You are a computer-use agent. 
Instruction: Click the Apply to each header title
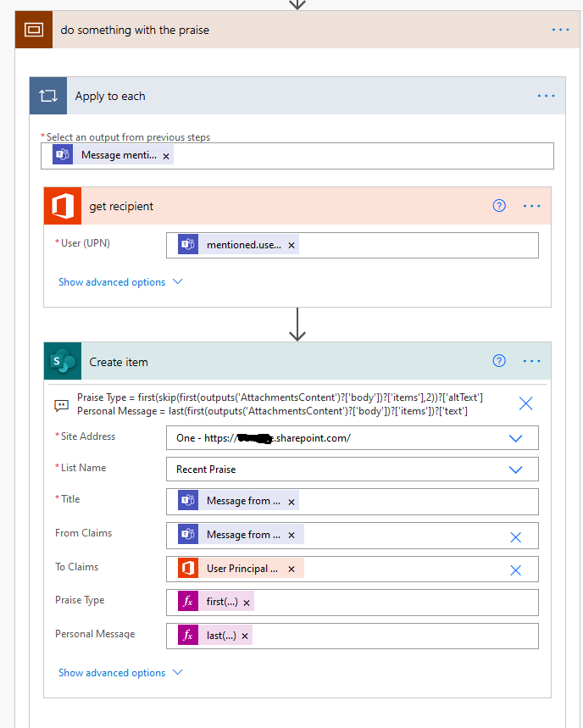click(x=110, y=97)
